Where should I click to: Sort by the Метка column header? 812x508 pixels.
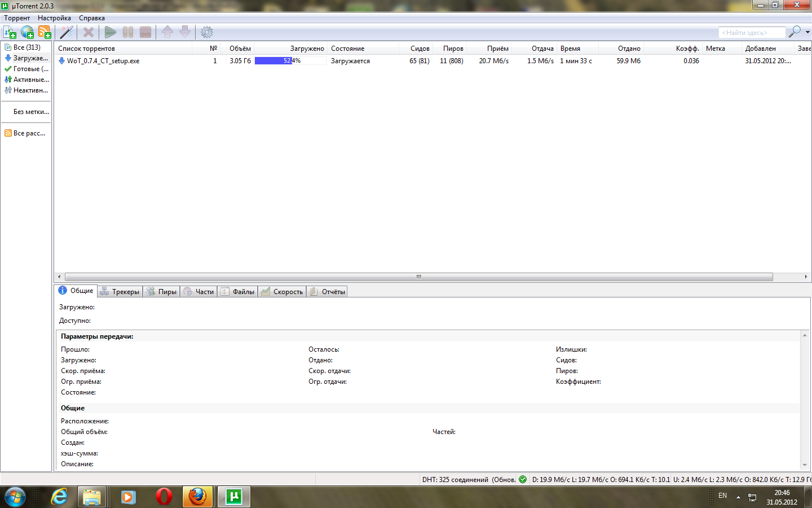(722, 49)
